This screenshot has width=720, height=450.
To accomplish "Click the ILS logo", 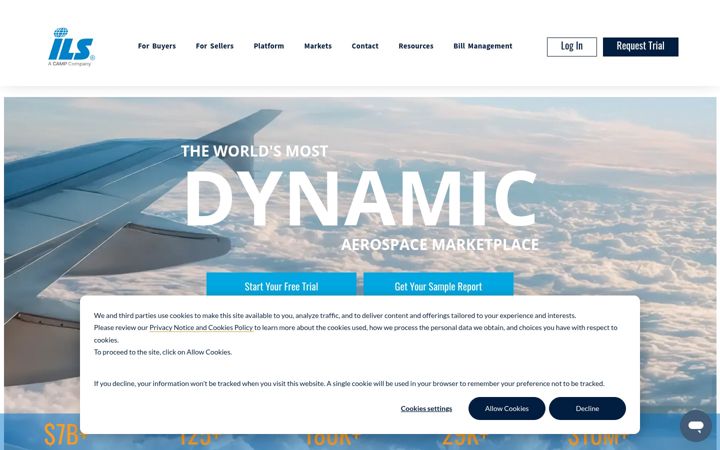I will pos(71,47).
